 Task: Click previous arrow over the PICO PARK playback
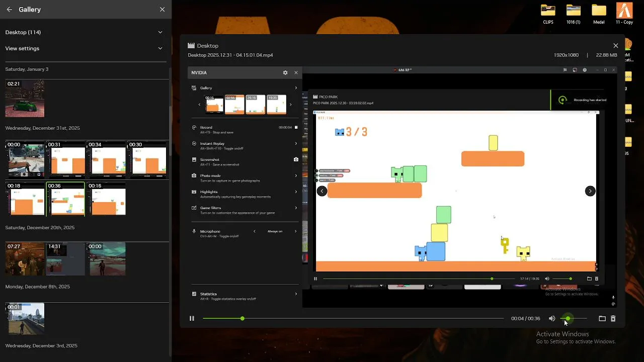coord(322,191)
